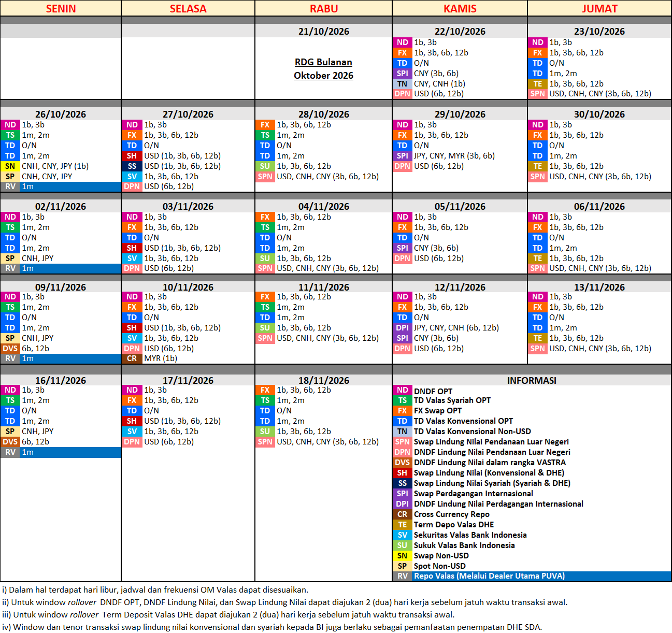The image size is (672, 633).
Task: Click the legend text "Term Depo Valas DHE"
Action: click(x=454, y=525)
